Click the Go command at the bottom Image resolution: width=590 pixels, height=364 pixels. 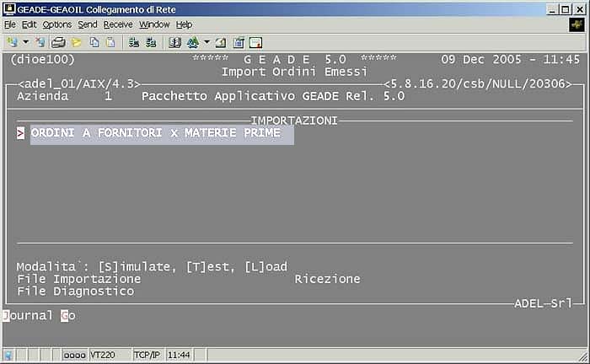pos(67,316)
